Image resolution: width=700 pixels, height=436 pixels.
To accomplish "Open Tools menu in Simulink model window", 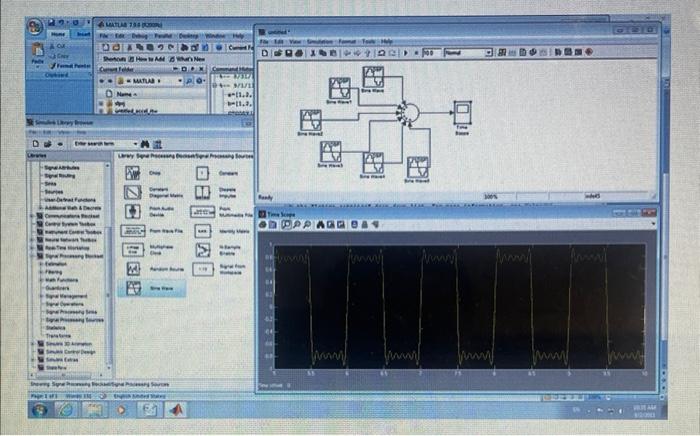I will click(x=368, y=42).
